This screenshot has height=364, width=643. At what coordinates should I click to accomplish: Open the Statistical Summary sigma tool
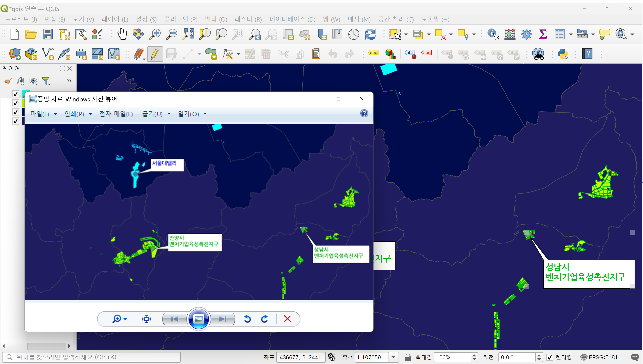tap(543, 34)
